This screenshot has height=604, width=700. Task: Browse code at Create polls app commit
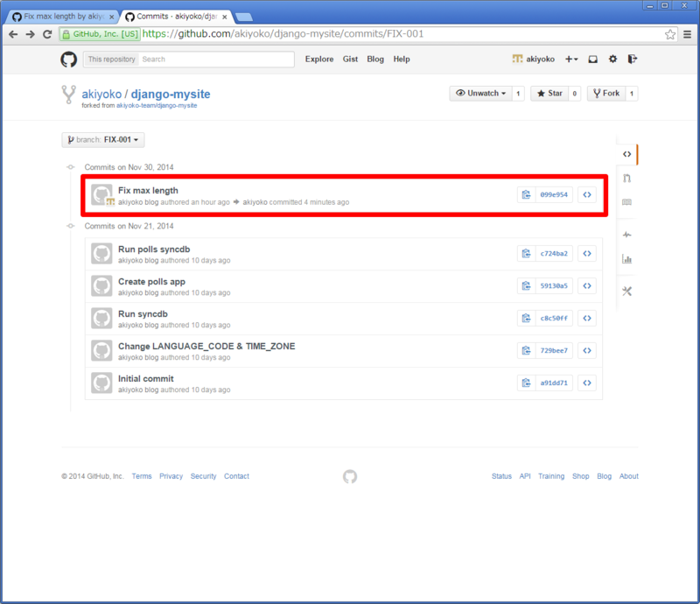click(587, 285)
